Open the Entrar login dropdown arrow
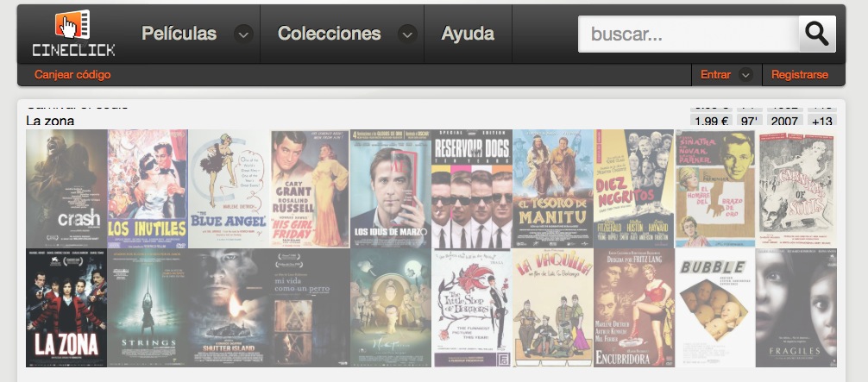This screenshot has height=382, width=868. [745, 75]
